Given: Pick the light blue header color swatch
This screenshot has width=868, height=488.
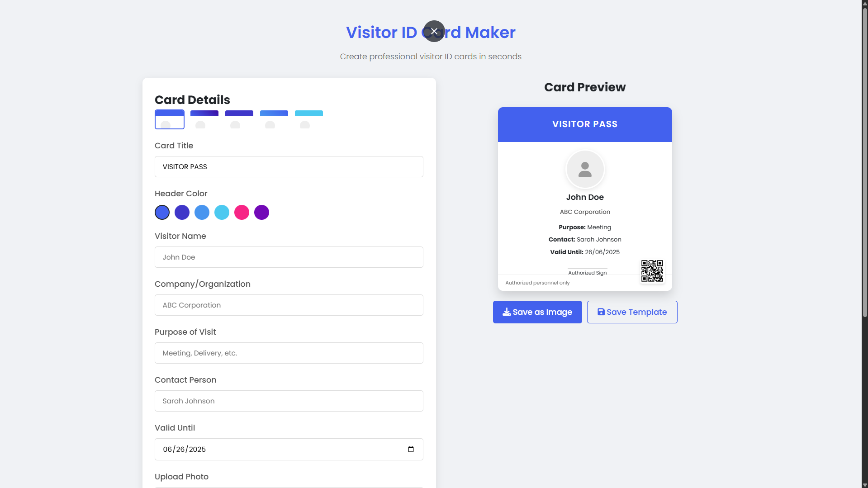Looking at the screenshot, I should coord(202,212).
